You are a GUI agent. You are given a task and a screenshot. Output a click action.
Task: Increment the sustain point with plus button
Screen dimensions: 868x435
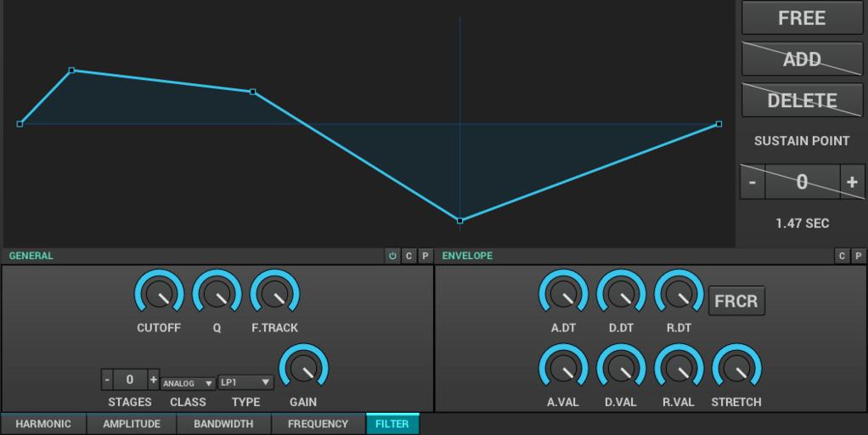(852, 182)
